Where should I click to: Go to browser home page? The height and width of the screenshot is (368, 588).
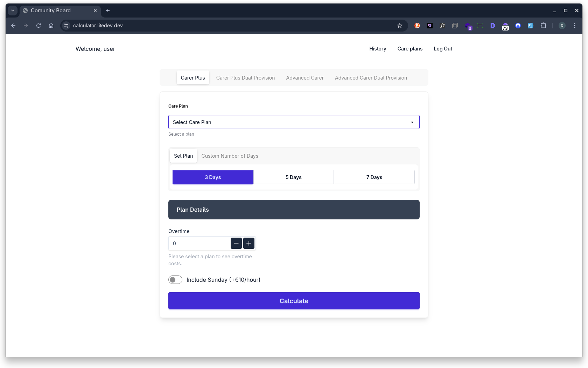click(x=51, y=26)
